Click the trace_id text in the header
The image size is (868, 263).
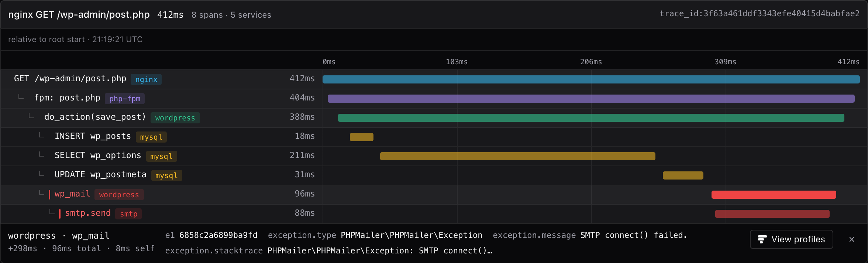pos(759,14)
